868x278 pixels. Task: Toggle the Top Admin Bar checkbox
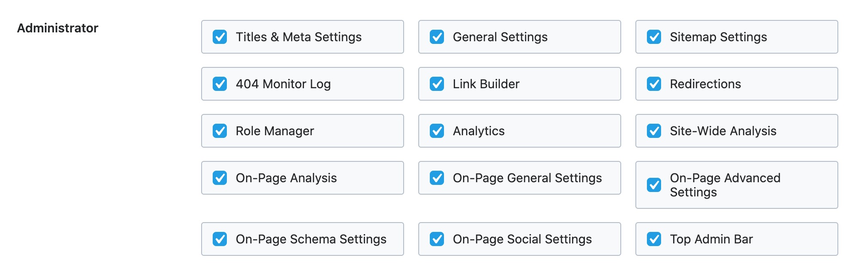click(x=654, y=239)
